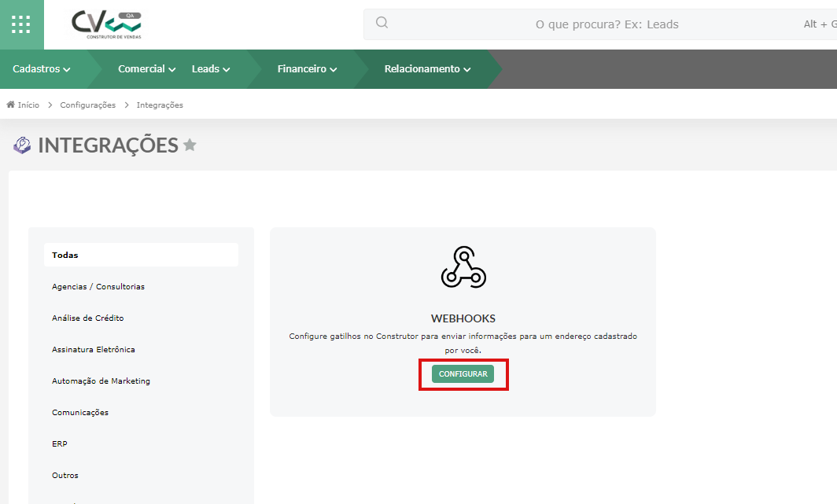Screen dimensions: 837x504
Task: Expand the Cadastros menu
Action: pyautogui.click(x=41, y=69)
